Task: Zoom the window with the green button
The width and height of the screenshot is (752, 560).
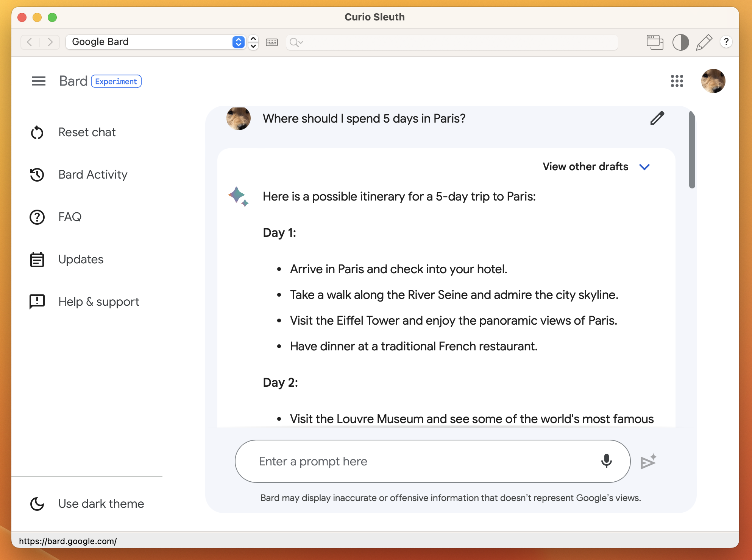Action: coord(52,17)
